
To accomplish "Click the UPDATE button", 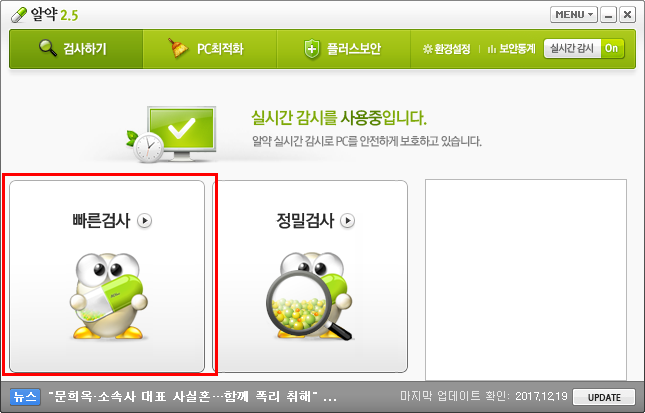I will pos(604,397).
